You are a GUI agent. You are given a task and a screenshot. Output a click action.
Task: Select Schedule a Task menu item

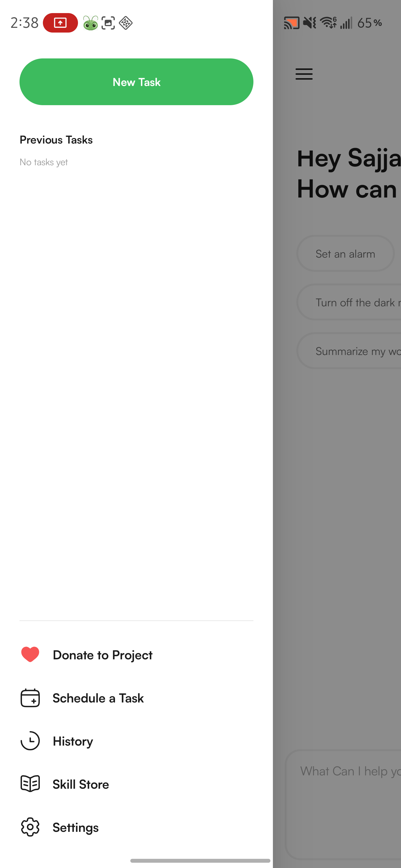pyautogui.click(x=98, y=698)
